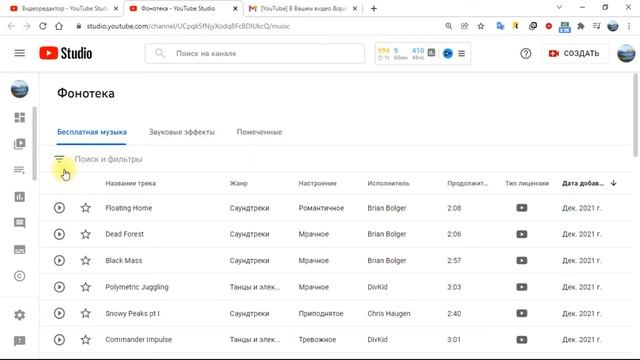Star the Commander Impulse track

85,340
